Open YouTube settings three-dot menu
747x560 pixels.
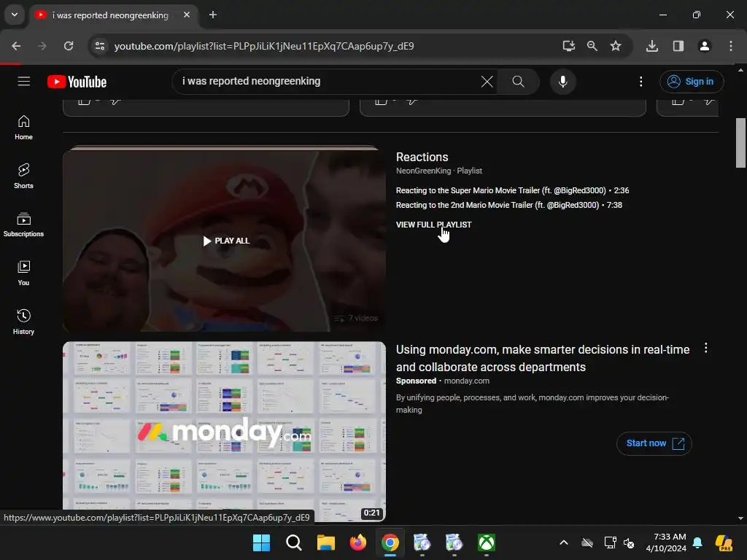(x=640, y=82)
